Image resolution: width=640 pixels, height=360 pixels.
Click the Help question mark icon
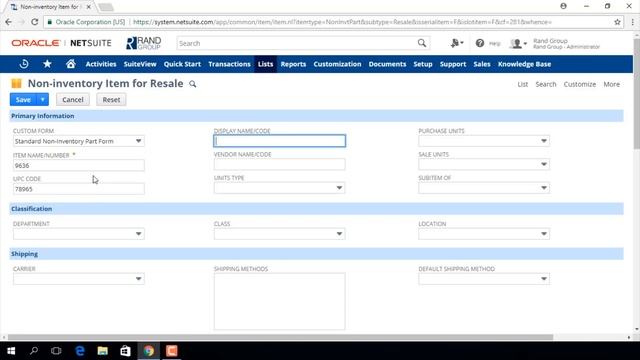tap(480, 43)
